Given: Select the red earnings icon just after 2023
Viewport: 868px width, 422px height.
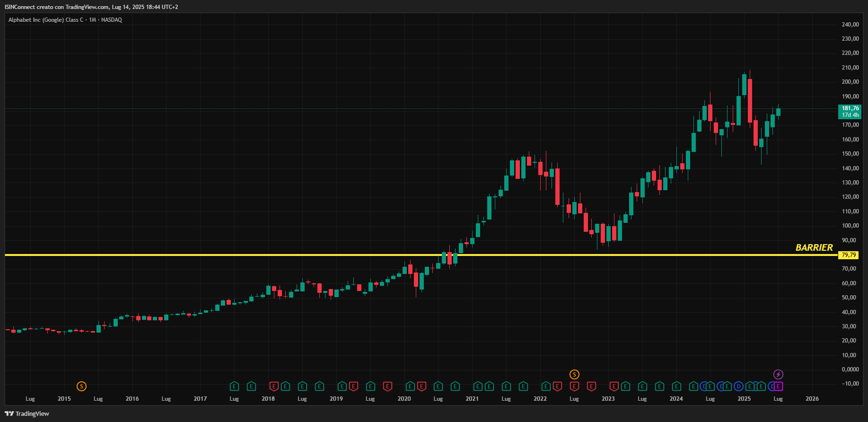Looking at the screenshot, I should click(614, 387).
